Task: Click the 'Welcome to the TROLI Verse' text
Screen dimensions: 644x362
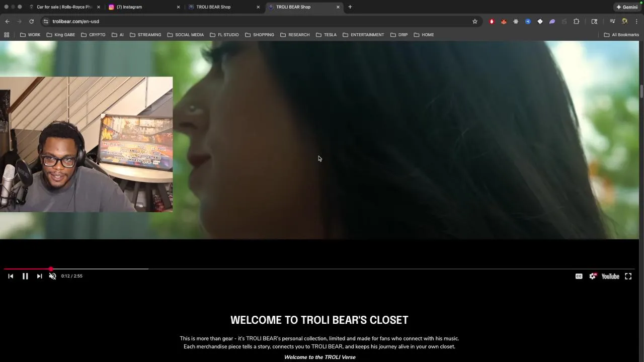Action: tap(319, 357)
